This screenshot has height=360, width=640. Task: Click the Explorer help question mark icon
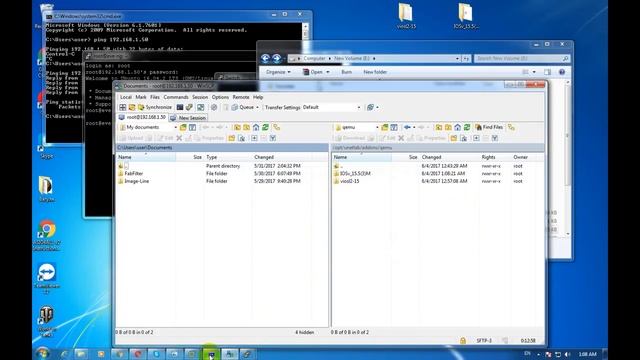pos(562,72)
